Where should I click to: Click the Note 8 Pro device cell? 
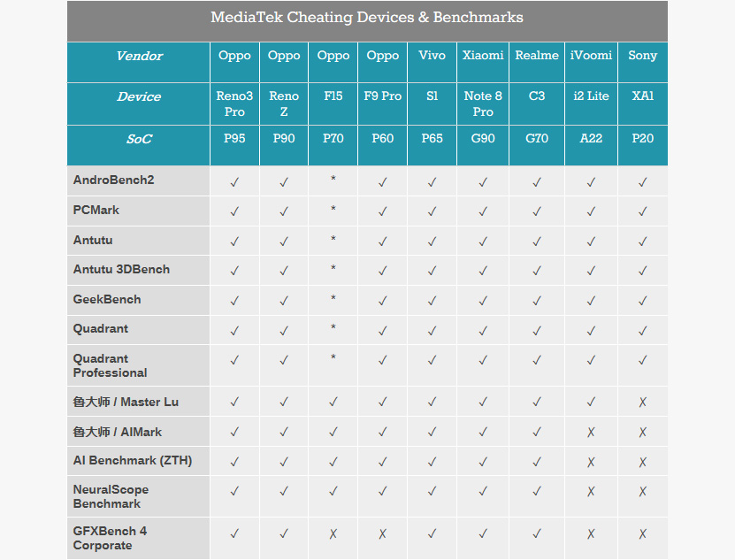483,104
